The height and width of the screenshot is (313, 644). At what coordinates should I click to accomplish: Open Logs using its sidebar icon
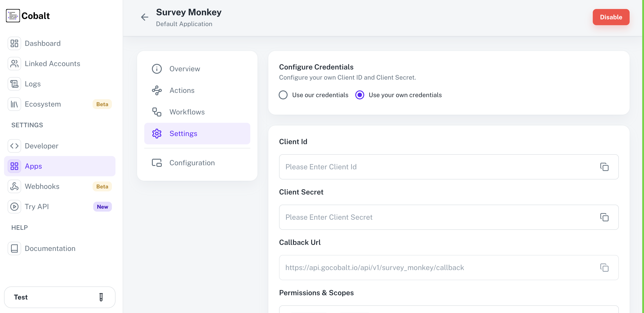pos(14,84)
